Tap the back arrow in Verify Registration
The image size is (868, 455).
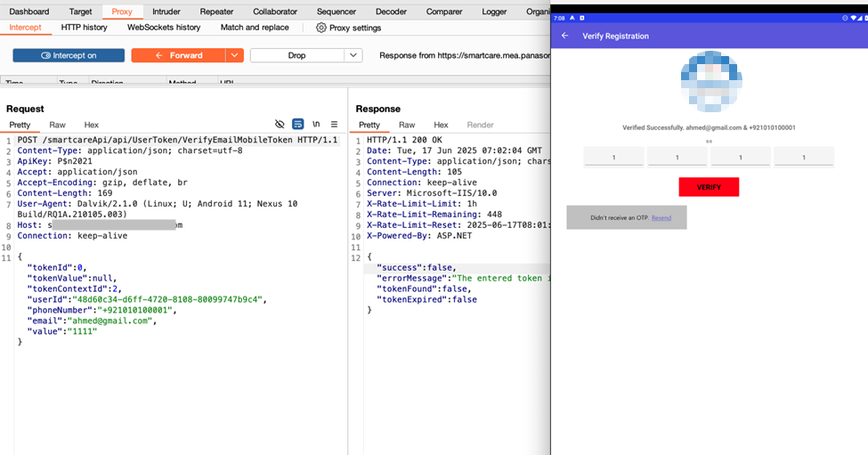coord(565,36)
